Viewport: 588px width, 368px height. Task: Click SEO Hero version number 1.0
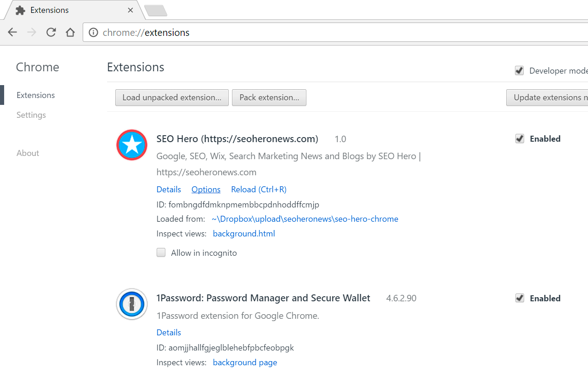tap(340, 139)
